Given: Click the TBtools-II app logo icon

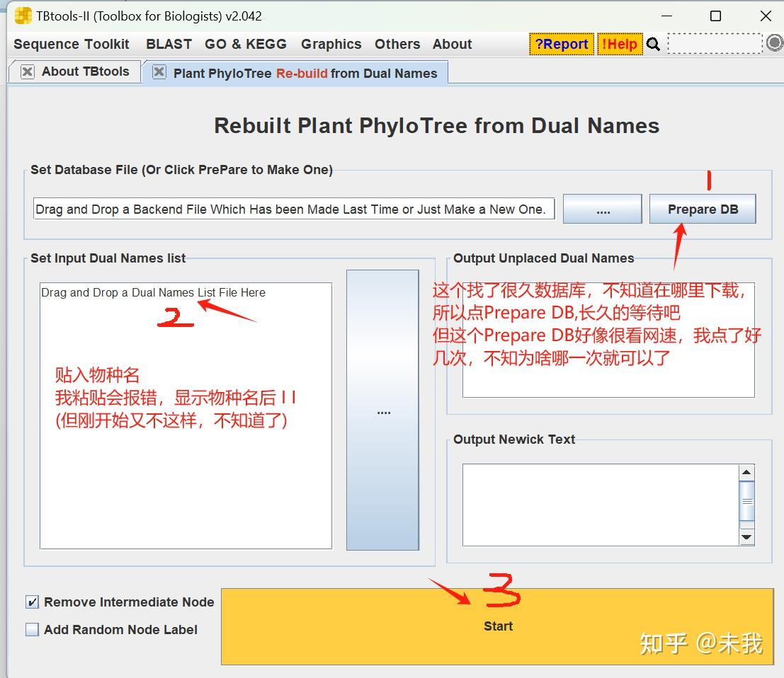Looking at the screenshot, I should point(23,16).
